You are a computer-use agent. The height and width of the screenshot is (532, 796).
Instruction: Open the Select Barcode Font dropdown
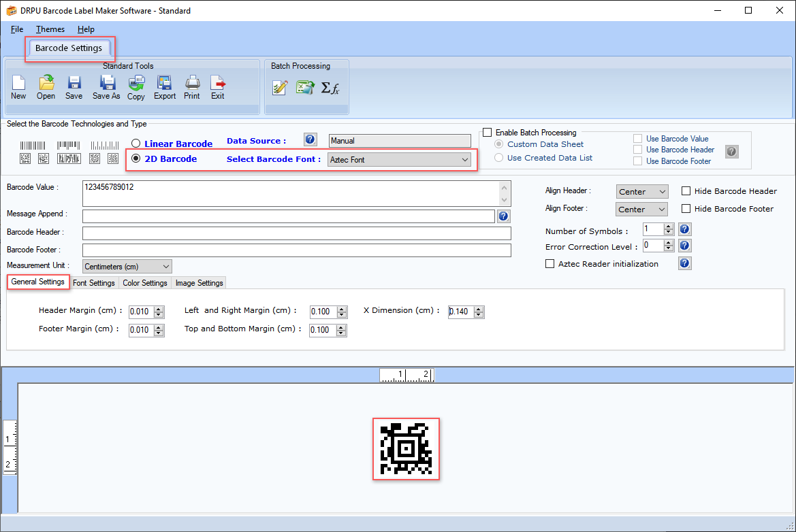click(x=399, y=160)
